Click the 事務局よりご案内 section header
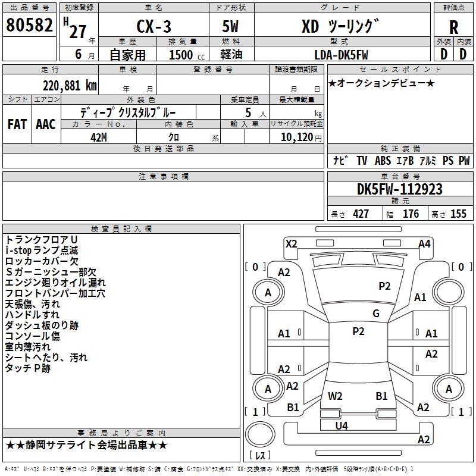The width and height of the screenshot is (476, 476). 121,433
